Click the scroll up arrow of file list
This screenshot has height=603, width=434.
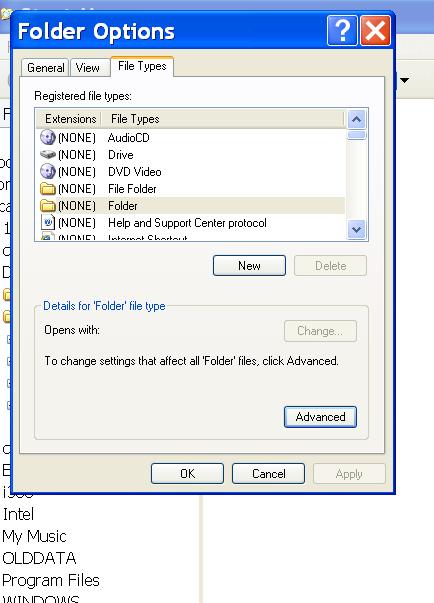(x=356, y=120)
